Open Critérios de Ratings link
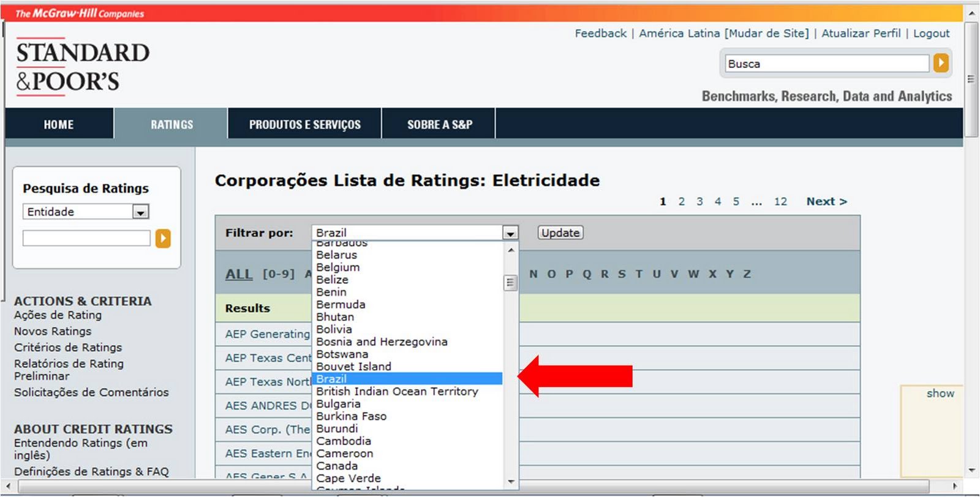This screenshot has height=497, width=980. pos(68,347)
